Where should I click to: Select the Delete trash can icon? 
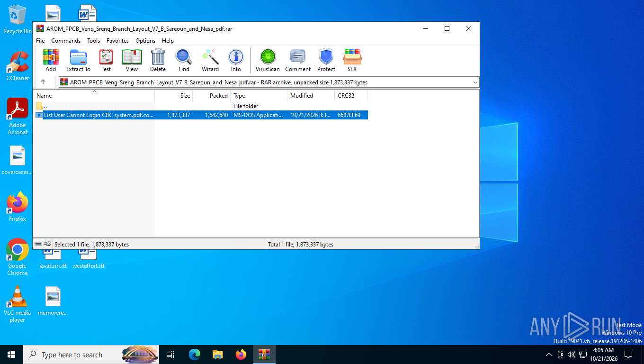click(x=158, y=60)
